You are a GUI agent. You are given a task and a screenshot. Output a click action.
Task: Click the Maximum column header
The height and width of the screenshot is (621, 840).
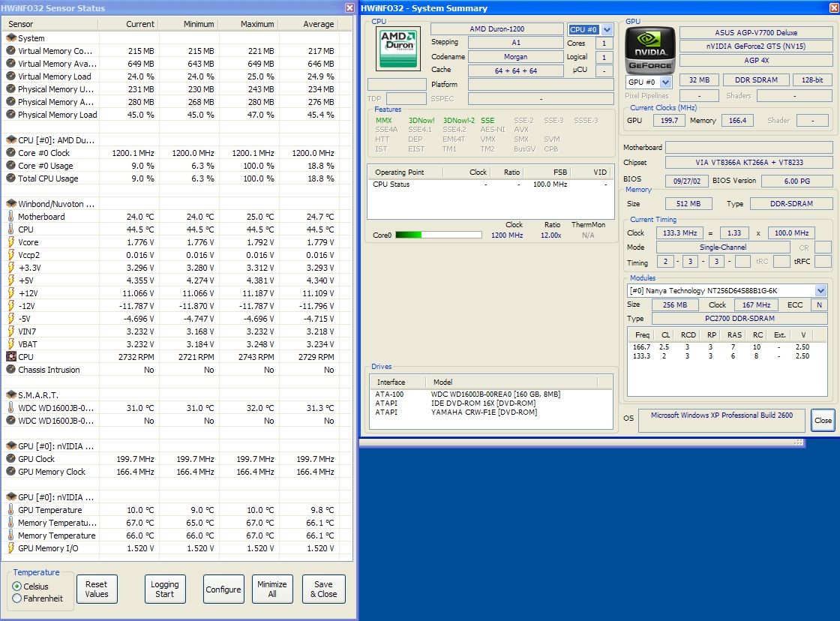pos(248,24)
